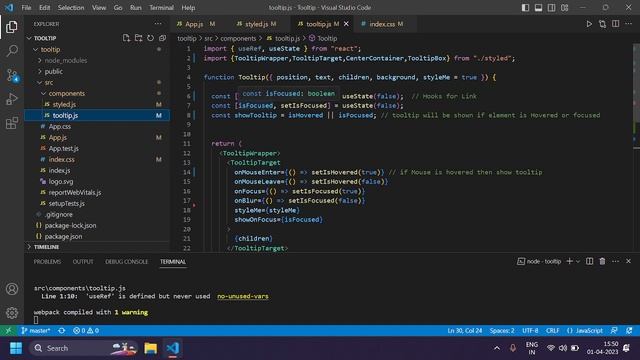Image resolution: width=640 pixels, height=360 pixels.
Task: Create a new folder in TOOLTIP explorer
Action: [138, 38]
